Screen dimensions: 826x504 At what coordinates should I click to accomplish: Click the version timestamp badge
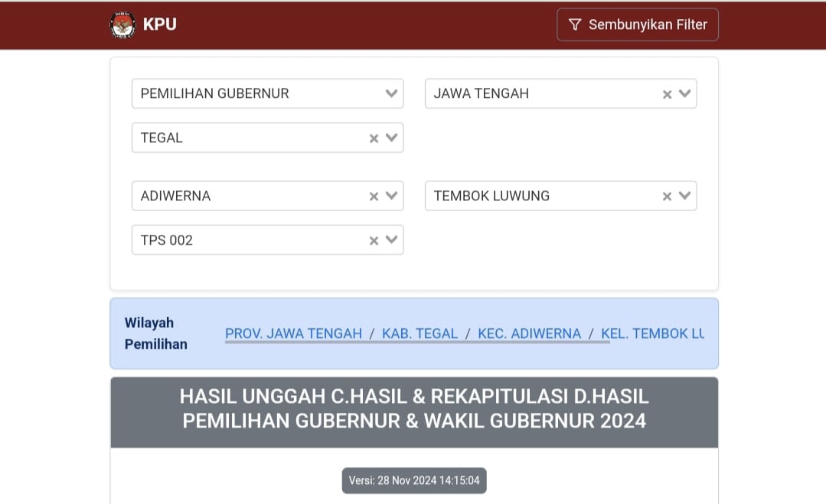[414, 480]
